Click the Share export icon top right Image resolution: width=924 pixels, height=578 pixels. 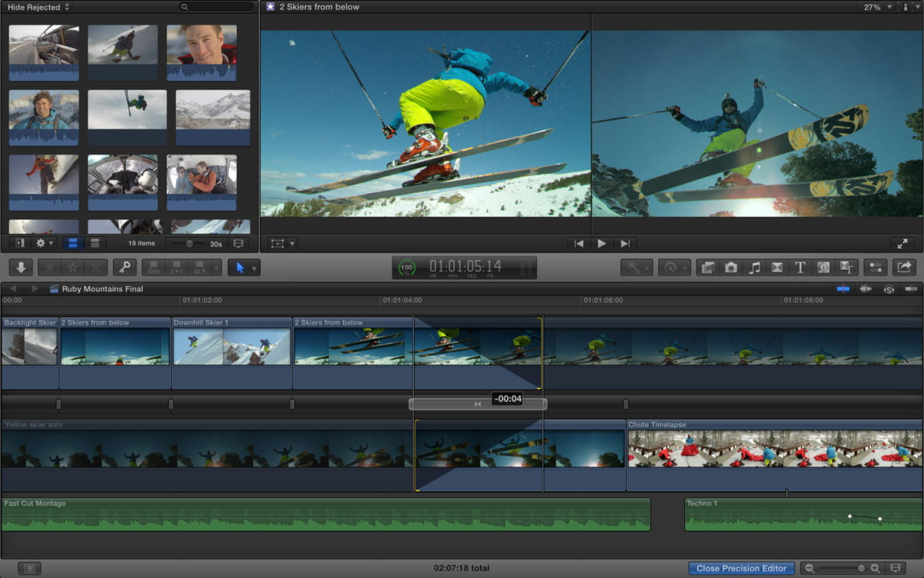[x=904, y=267]
